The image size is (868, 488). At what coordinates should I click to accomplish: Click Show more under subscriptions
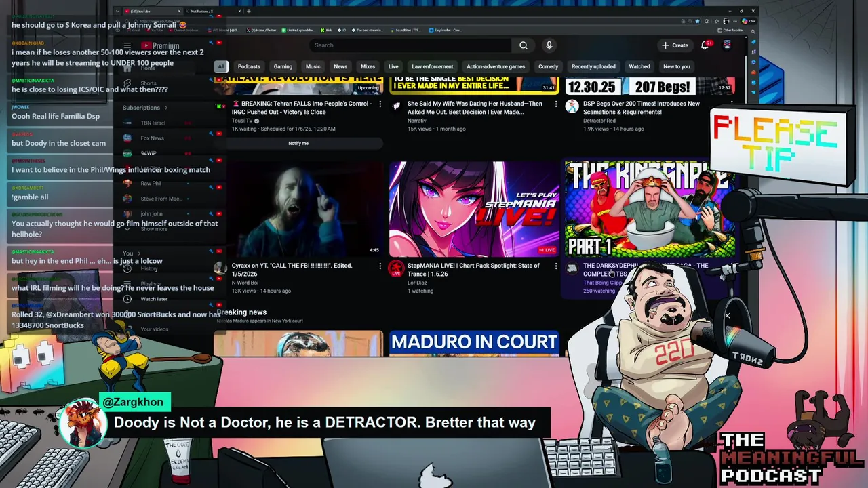click(154, 229)
